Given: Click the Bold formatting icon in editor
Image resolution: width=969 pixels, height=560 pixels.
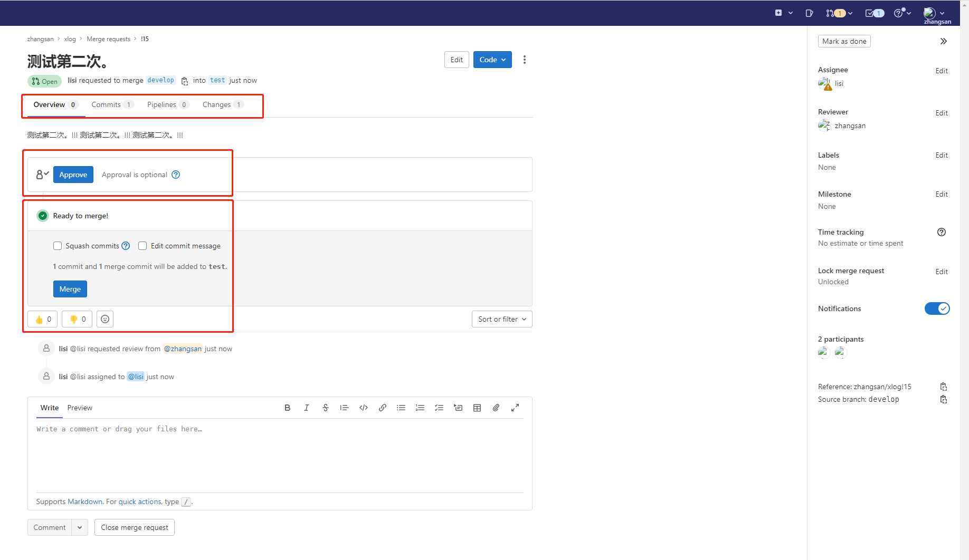Looking at the screenshot, I should click(x=287, y=408).
